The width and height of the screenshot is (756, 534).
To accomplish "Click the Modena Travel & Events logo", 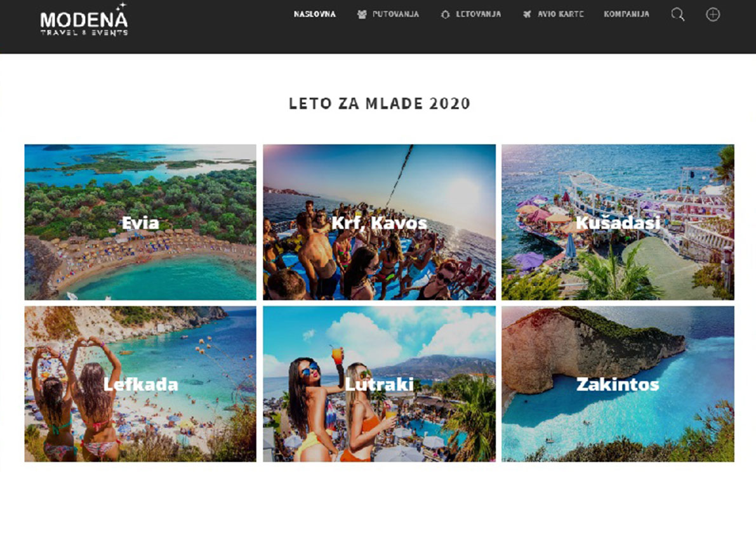I will [84, 20].
